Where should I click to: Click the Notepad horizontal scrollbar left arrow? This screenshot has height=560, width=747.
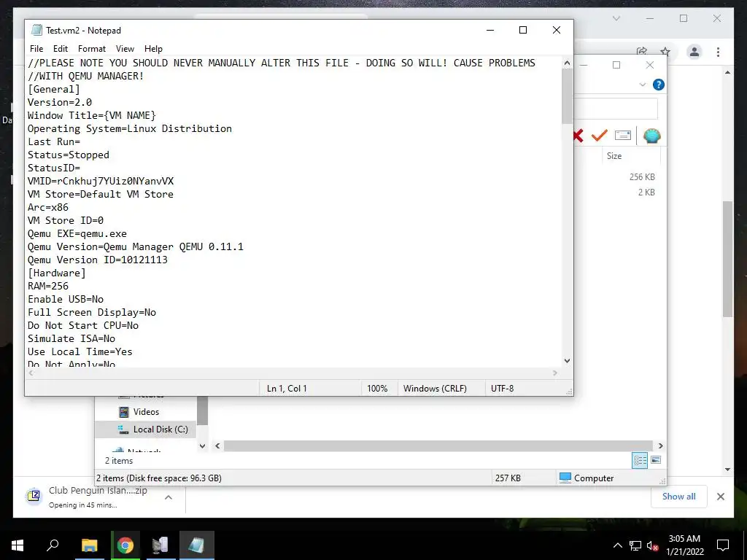tap(31, 373)
